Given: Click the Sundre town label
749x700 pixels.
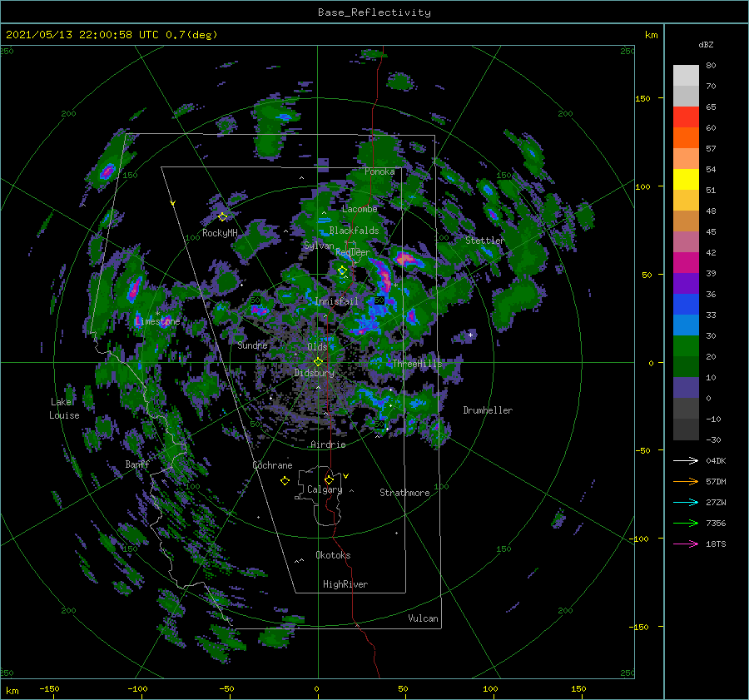Looking at the screenshot, I should click(x=252, y=345).
